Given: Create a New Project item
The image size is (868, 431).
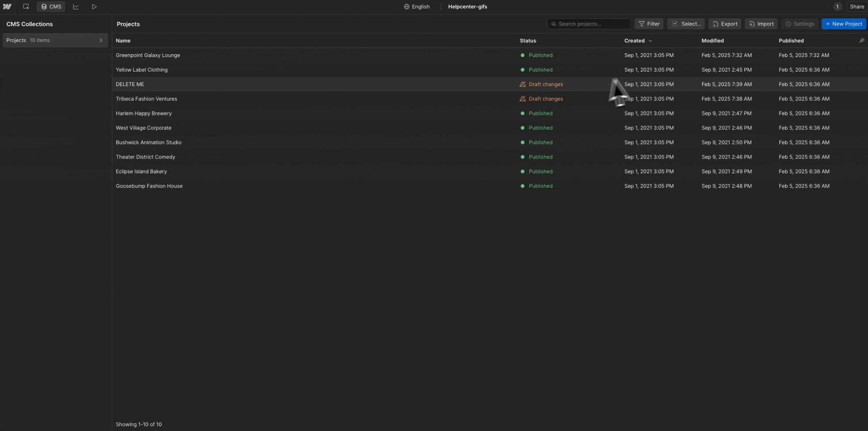Looking at the screenshot, I should coord(844,24).
